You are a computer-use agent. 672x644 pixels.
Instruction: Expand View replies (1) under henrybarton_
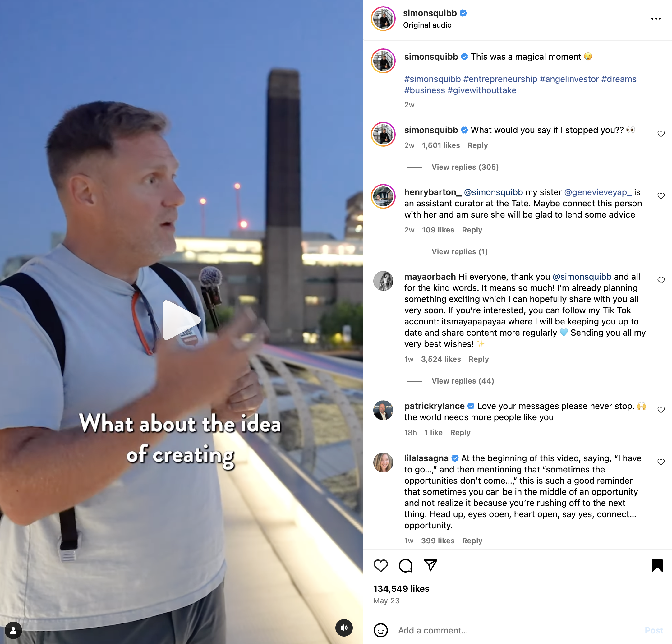tap(459, 252)
